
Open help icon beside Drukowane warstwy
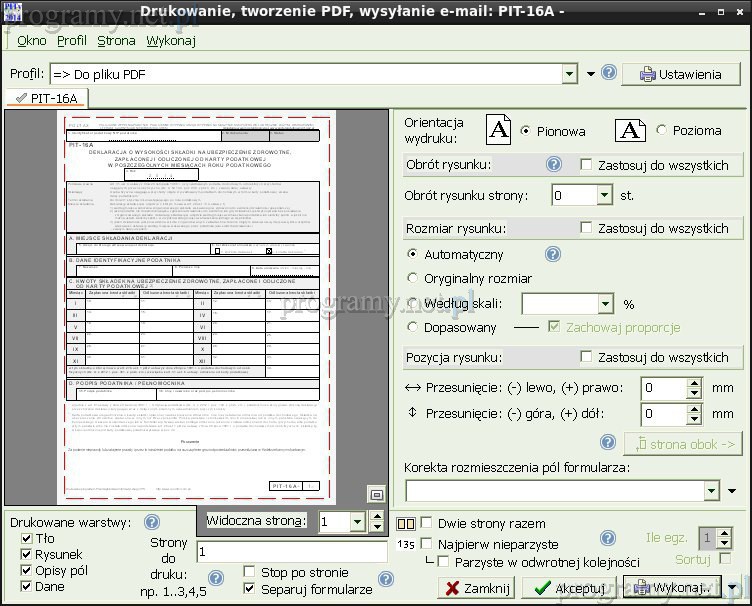point(152,521)
